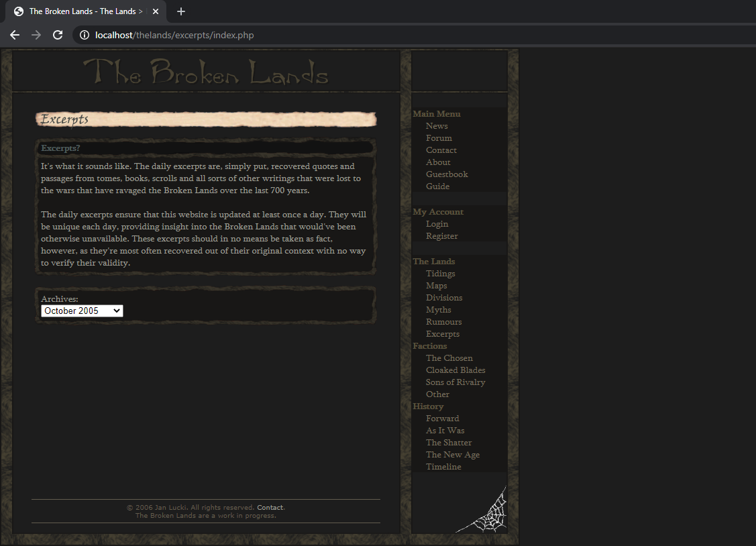Screen dimensions: 756x546
Task: Open the Guestbook link
Action: [x=447, y=174]
